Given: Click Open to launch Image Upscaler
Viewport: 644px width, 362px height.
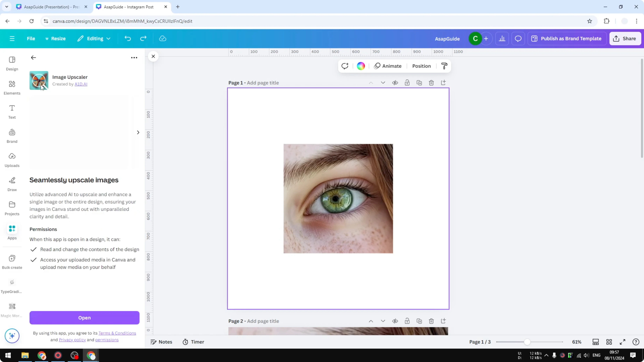Looking at the screenshot, I should pos(84,318).
